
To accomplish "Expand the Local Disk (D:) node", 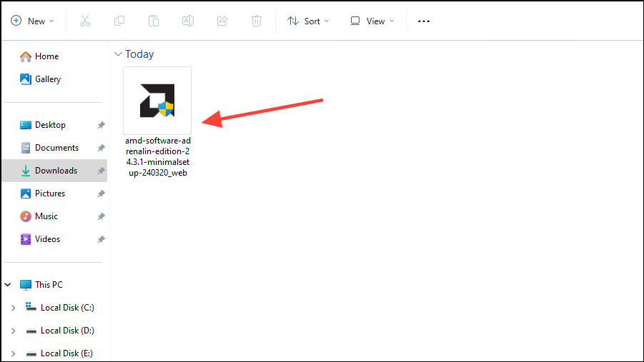I will click(x=13, y=331).
